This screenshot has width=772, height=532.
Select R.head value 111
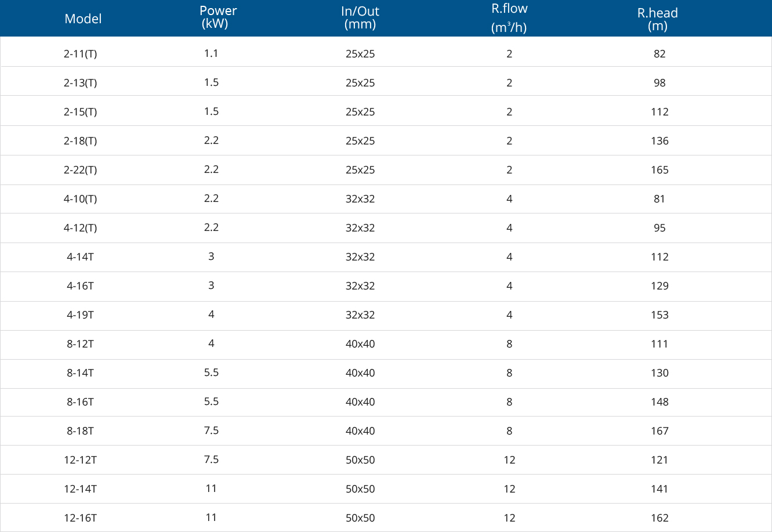coord(659,344)
